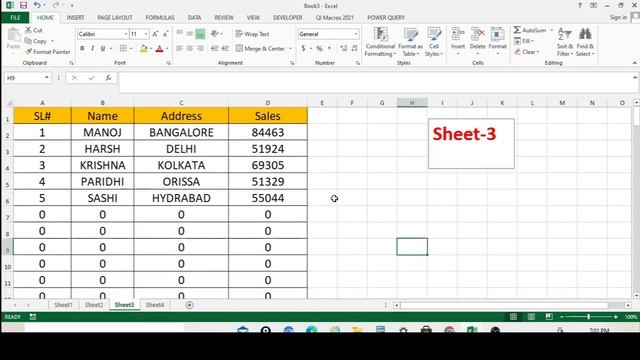This screenshot has width=640, height=360.
Task: Toggle Wrap Text
Action: 253,34
